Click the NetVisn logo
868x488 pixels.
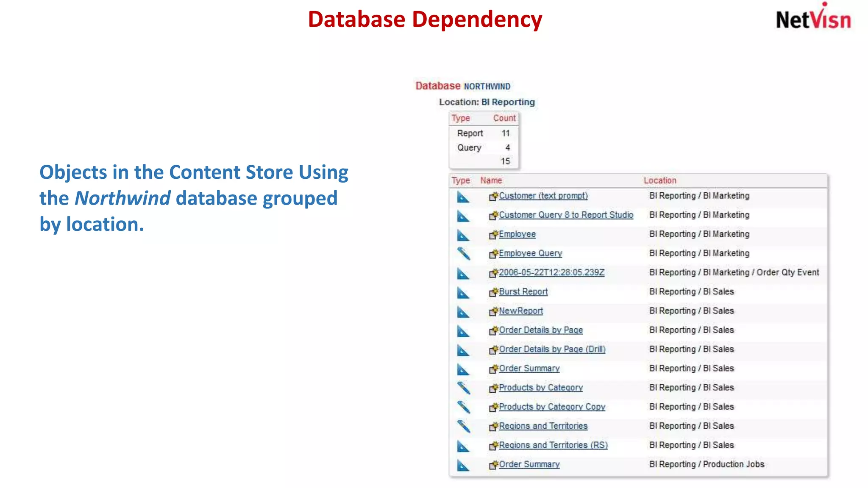pyautogui.click(x=813, y=18)
